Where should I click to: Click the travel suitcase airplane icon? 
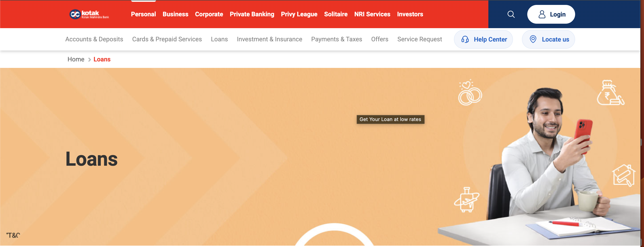[x=466, y=200]
